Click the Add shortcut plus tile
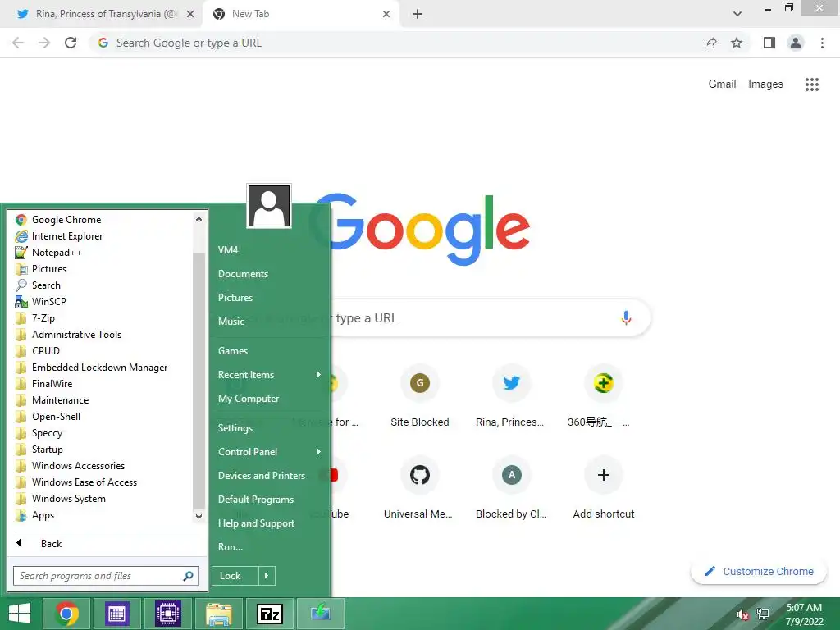The image size is (840, 630). (x=603, y=475)
